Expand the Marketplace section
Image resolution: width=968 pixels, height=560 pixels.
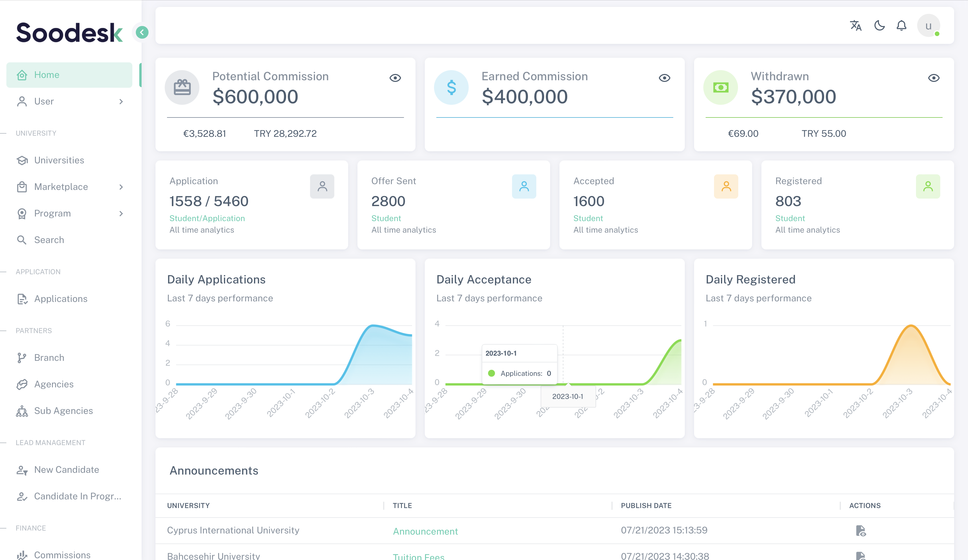coord(121,187)
